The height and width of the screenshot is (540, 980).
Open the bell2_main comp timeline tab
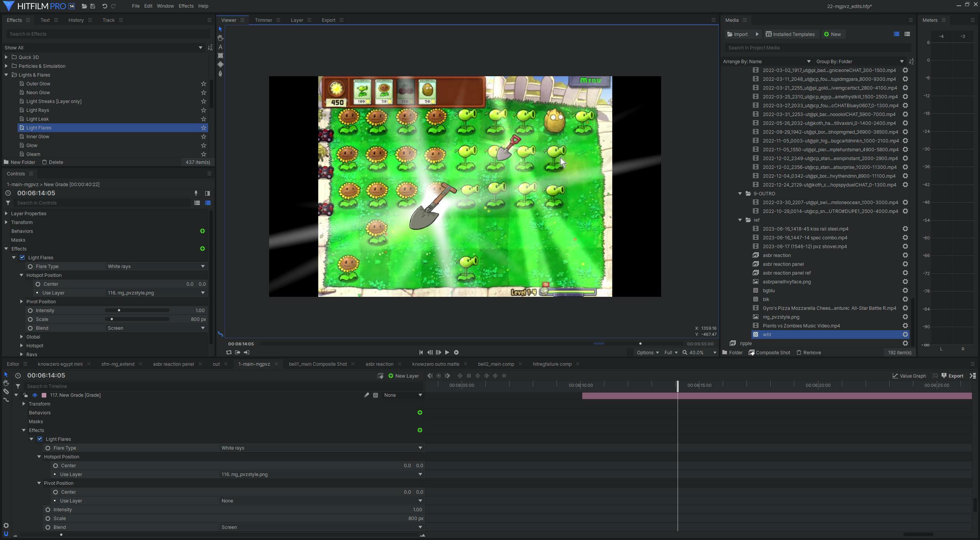(x=496, y=364)
